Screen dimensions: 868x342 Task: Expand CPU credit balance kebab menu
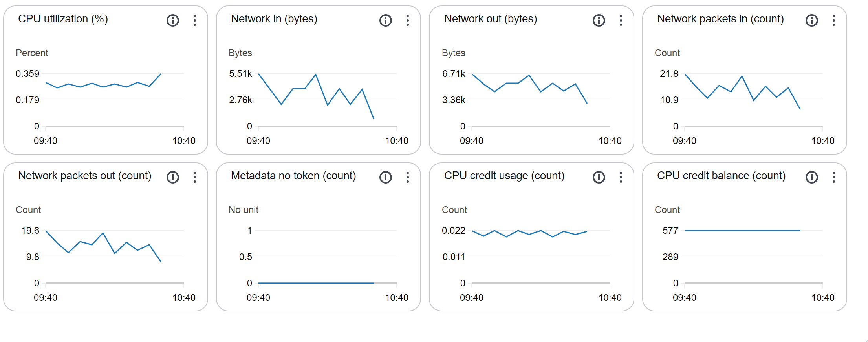pos(834,177)
